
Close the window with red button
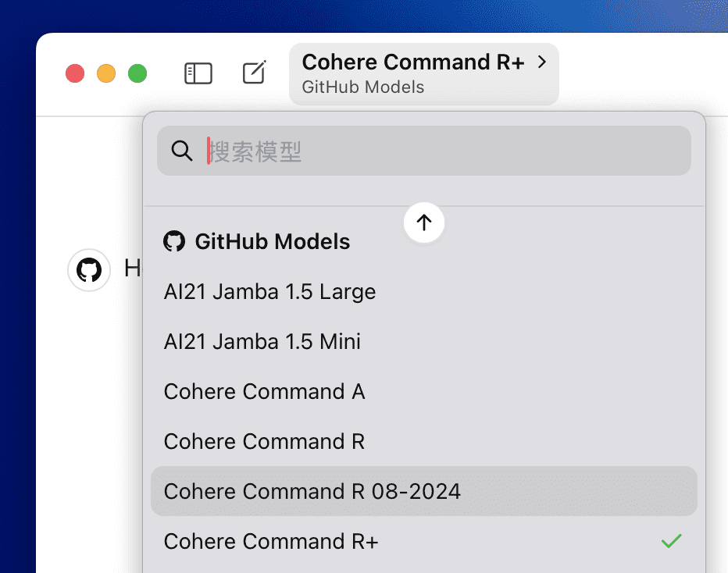75,73
